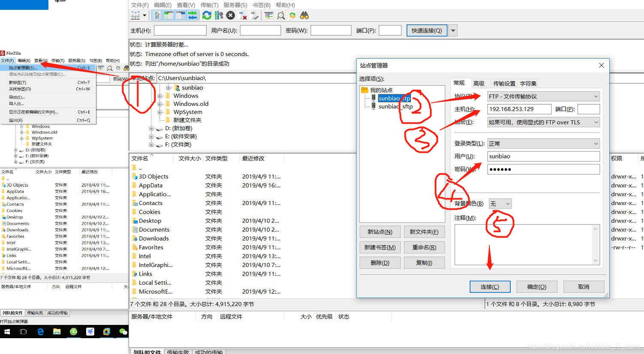The height and width of the screenshot is (354, 644).
Task: Expand F: (文件类) drive in large tree
Action: (151, 145)
